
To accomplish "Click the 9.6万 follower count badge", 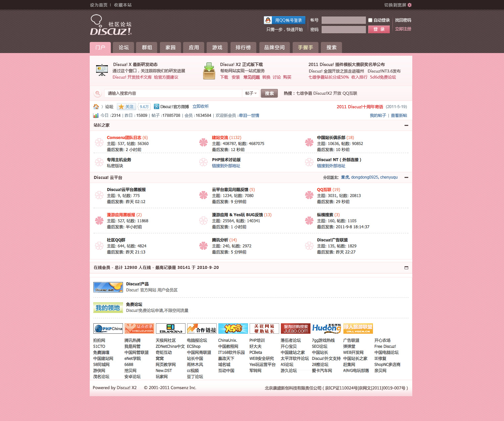I will (144, 107).
